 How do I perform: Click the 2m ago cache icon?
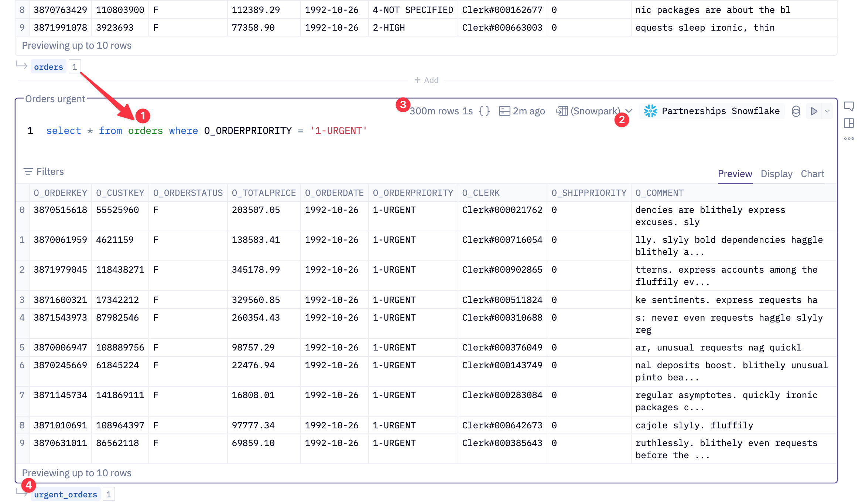point(504,111)
